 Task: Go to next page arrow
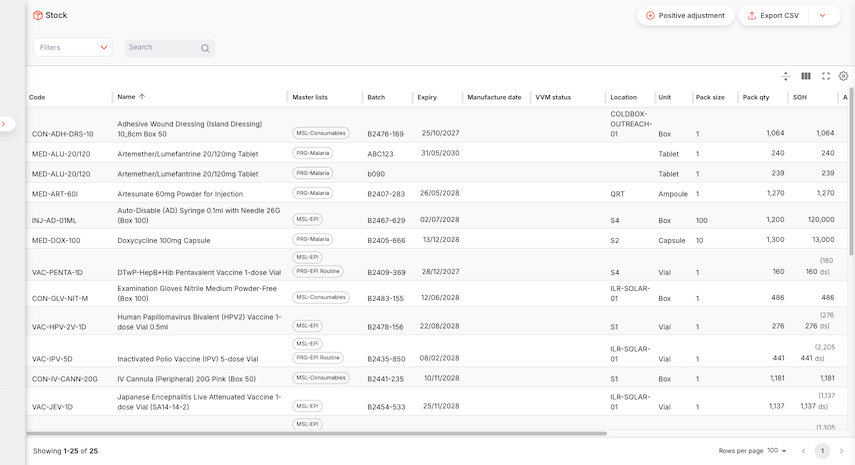click(x=841, y=451)
